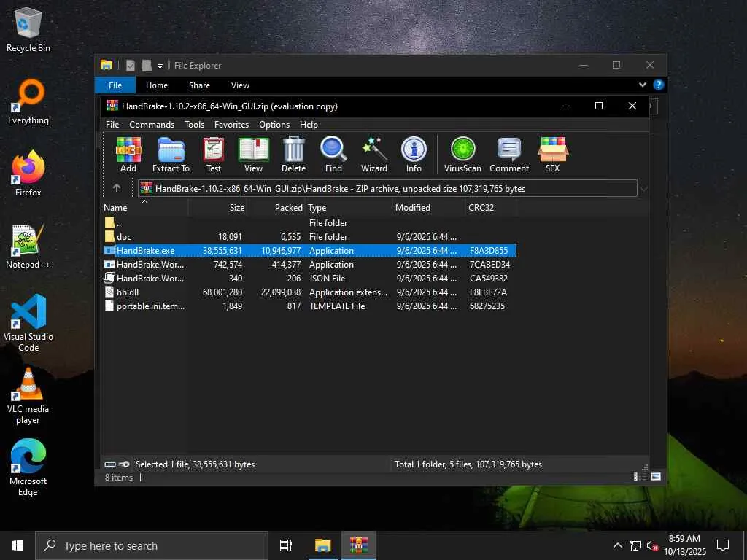Show hidden system tray icons
Screen dimensions: 747x560
[617, 545]
